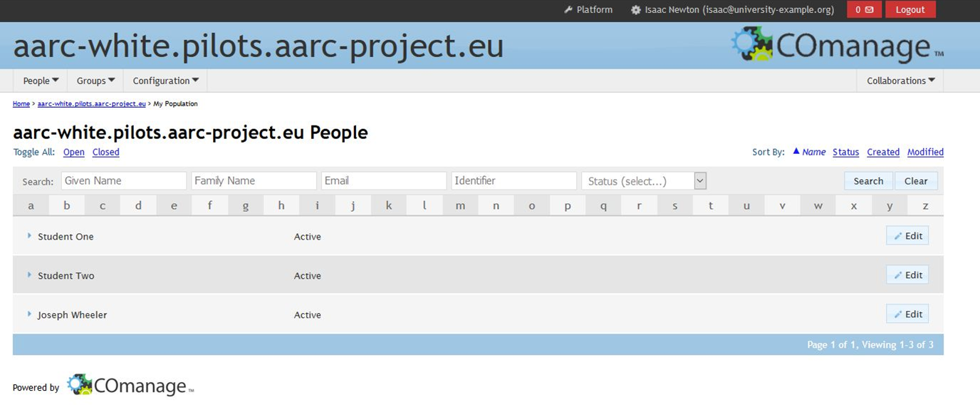Expand the Student One row
Image resolution: width=980 pixels, height=405 pixels.
tap(29, 236)
